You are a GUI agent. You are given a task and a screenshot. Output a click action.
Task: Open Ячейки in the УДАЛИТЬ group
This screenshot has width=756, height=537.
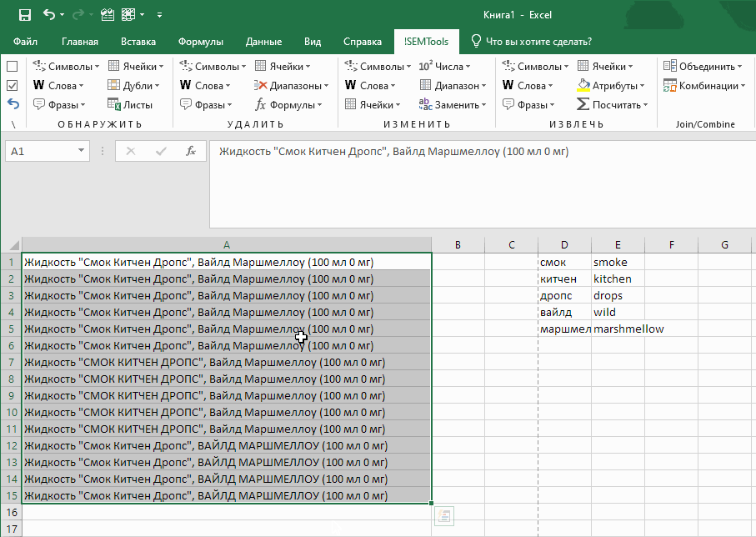[282, 66]
